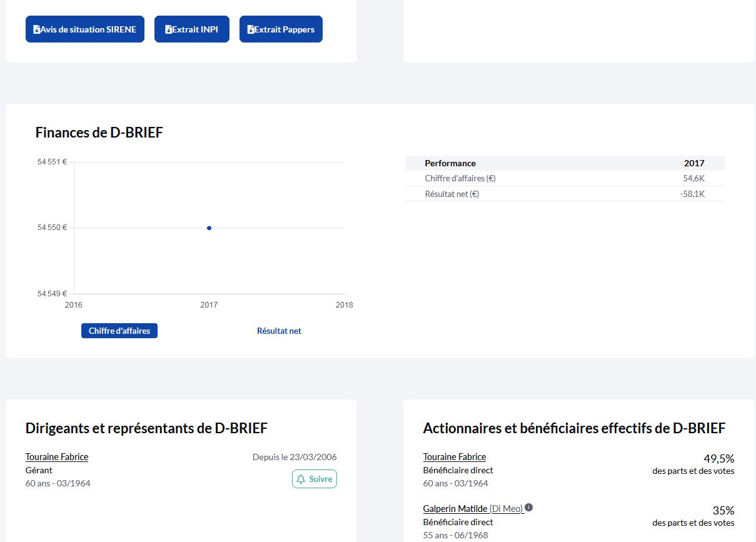This screenshot has height=542, width=756.
Task: Click the 2017 data point on chart
Action: point(209,228)
